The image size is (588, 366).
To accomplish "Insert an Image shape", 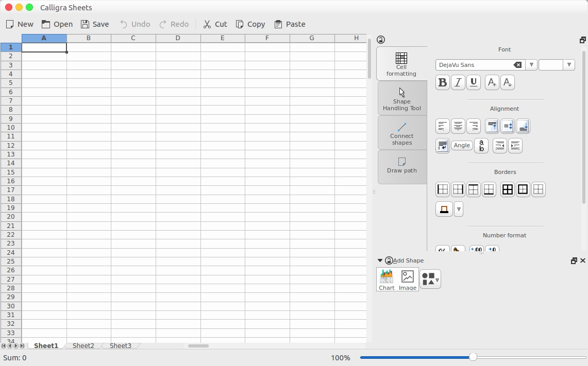I will [x=407, y=278].
